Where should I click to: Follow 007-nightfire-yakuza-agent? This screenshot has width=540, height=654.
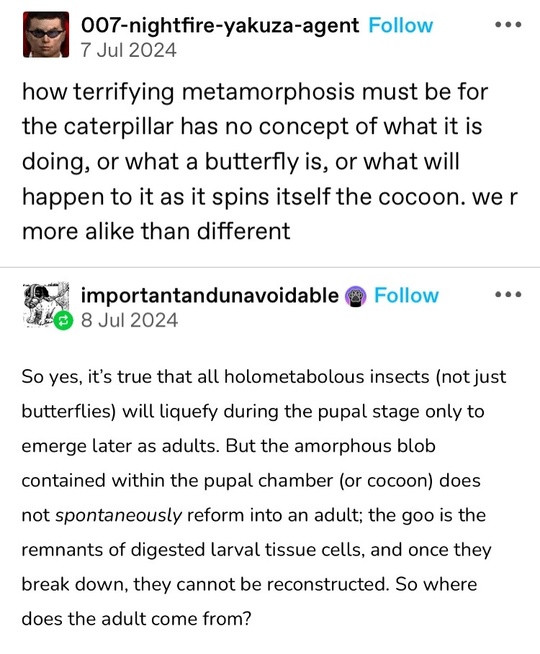401,25
